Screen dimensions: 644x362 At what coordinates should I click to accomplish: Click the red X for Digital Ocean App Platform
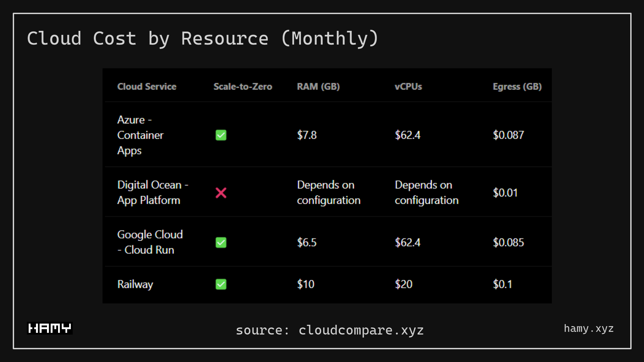tap(220, 193)
